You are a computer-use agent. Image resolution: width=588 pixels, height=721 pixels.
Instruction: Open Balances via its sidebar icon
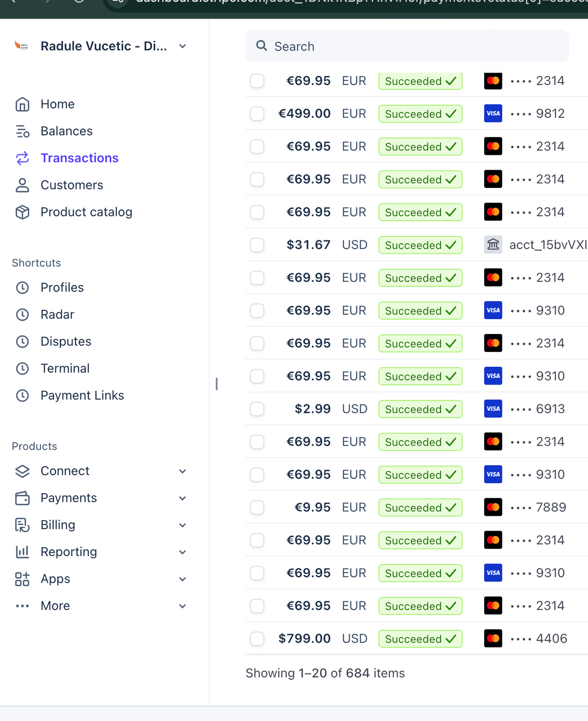[x=22, y=131]
